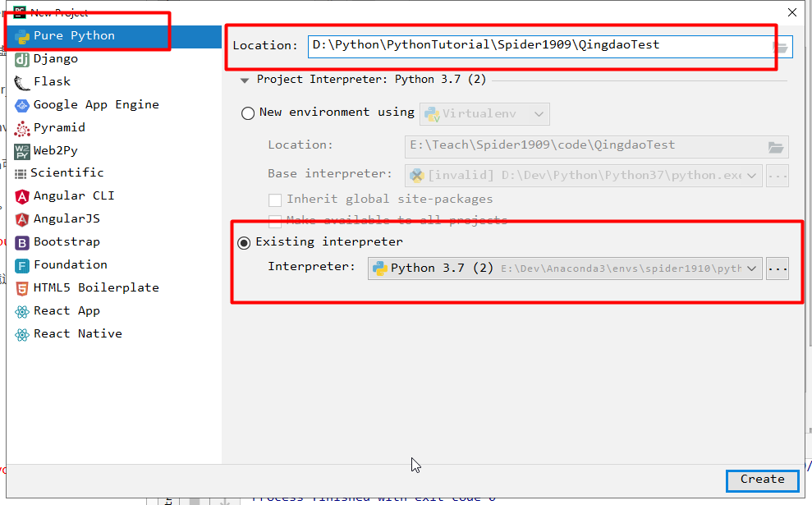Screen dimensions: 812x505
Task: Choose Django project type
Action: pos(114,59)
